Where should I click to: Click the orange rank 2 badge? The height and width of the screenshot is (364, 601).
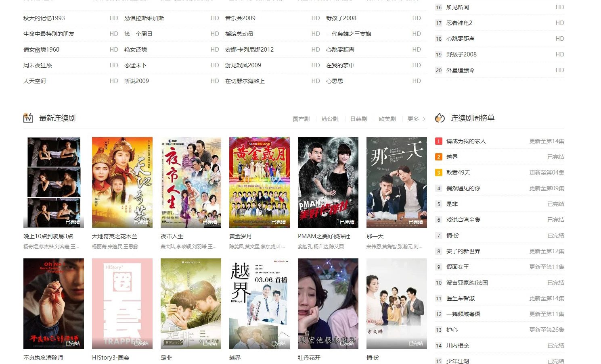(x=439, y=157)
